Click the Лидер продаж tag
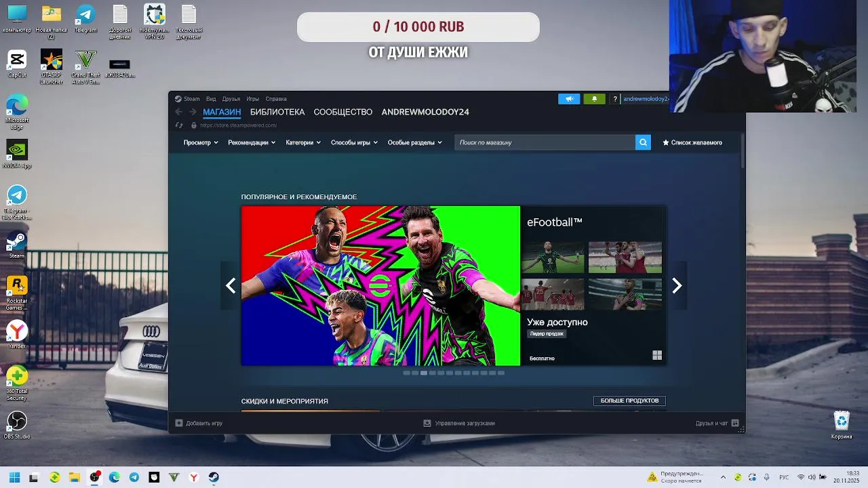 click(x=547, y=333)
